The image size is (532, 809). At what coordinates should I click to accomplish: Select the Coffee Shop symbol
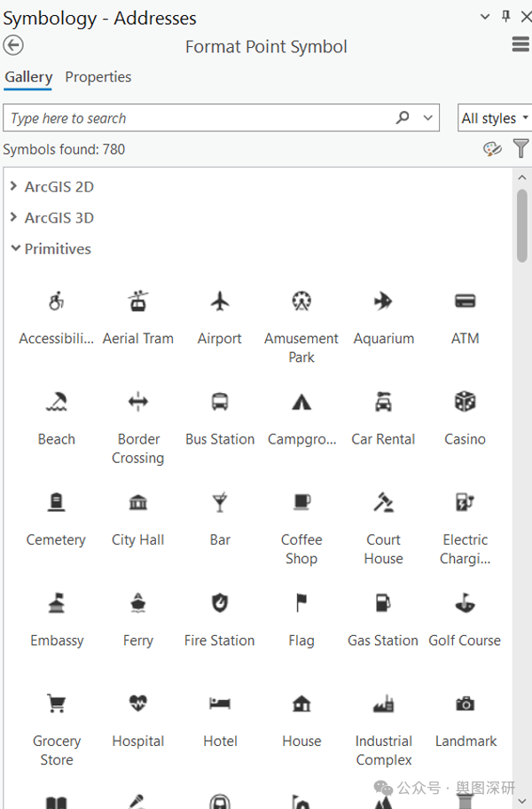301,502
